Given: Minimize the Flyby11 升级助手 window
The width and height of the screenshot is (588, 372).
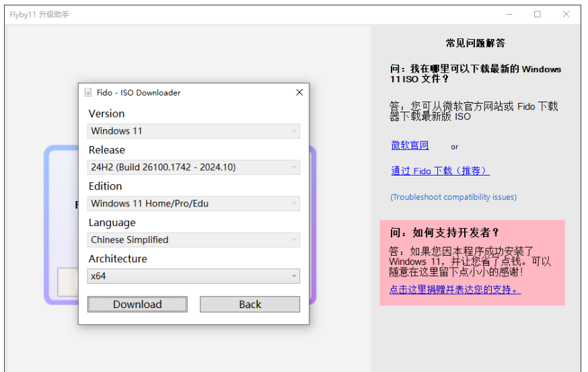Looking at the screenshot, I should point(509,14).
